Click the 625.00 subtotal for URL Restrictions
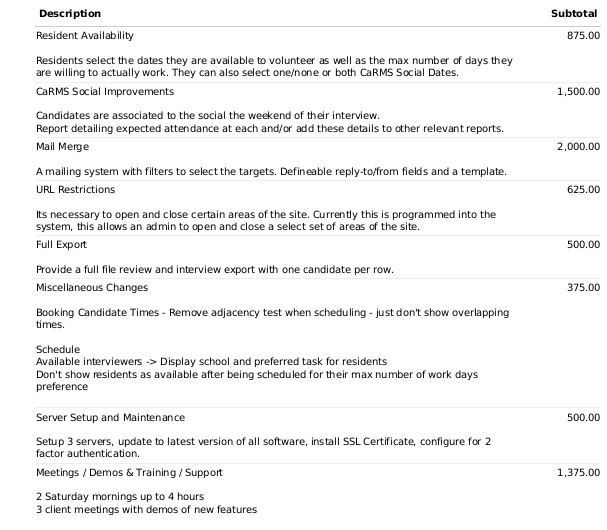 pyautogui.click(x=583, y=190)
